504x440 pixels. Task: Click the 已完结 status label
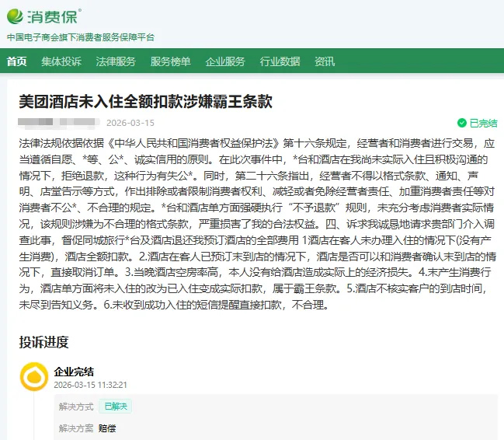point(483,123)
